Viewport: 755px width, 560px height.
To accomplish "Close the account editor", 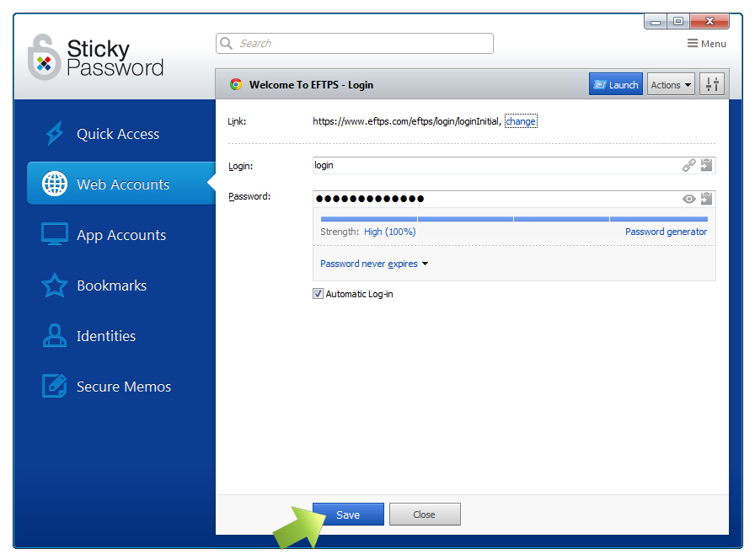I will point(425,515).
